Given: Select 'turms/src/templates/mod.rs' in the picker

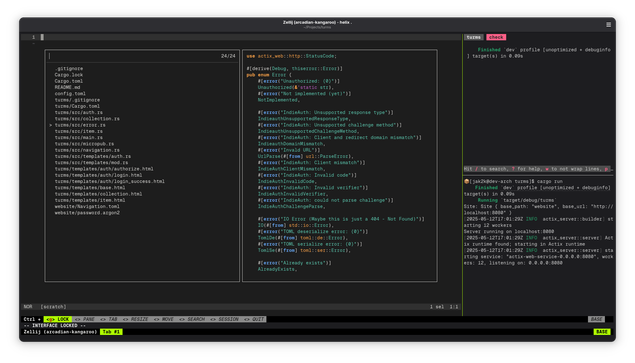Looking at the screenshot, I should coord(92,163).
